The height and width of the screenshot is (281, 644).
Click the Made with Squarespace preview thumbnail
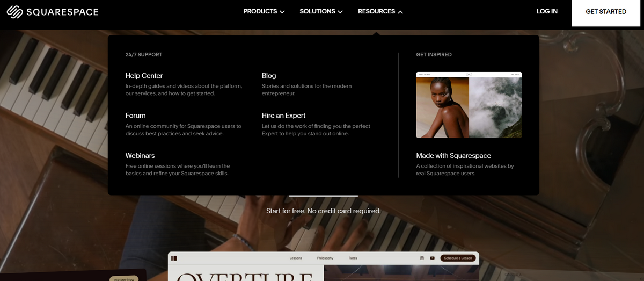click(x=469, y=105)
